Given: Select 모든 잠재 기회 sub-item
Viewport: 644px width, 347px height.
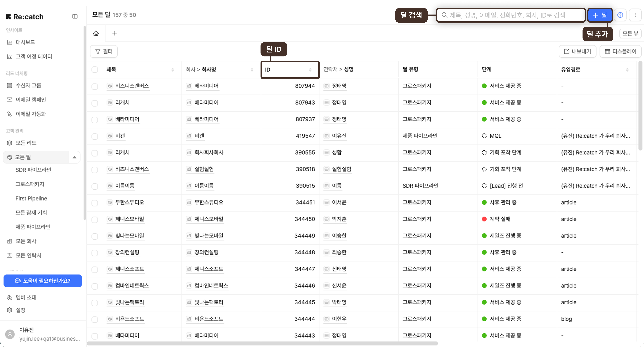Looking at the screenshot, I should point(31,213).
